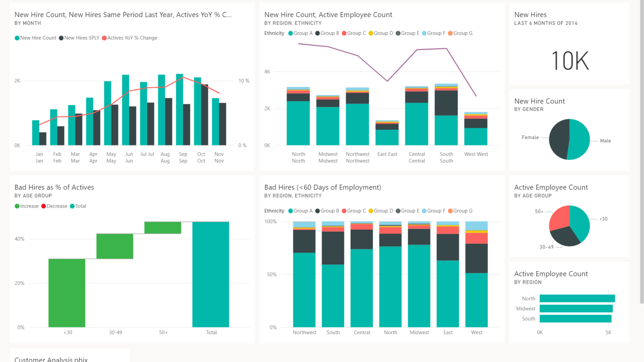
Task: Select the South bar in Active Employee Count by region
Action: (x=576, y=318)
